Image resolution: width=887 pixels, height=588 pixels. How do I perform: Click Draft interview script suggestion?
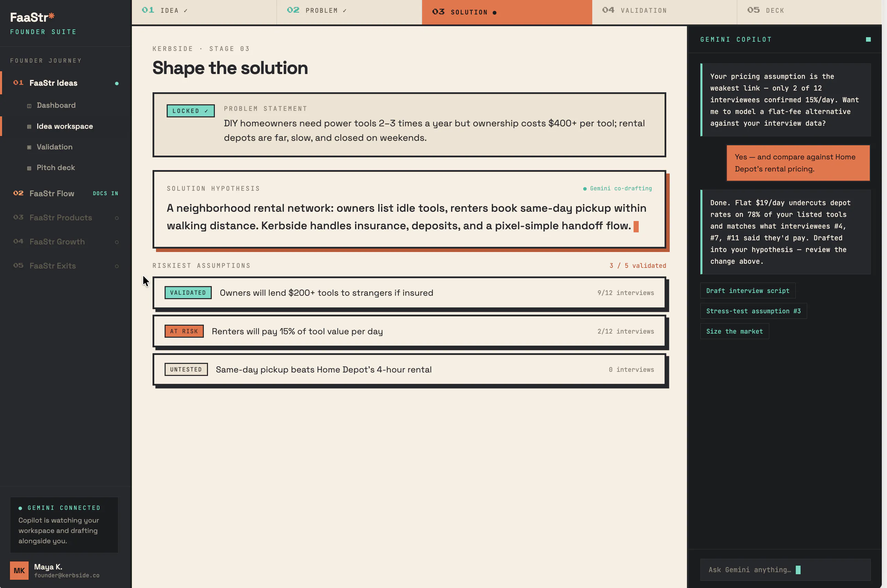coord(748,291)
